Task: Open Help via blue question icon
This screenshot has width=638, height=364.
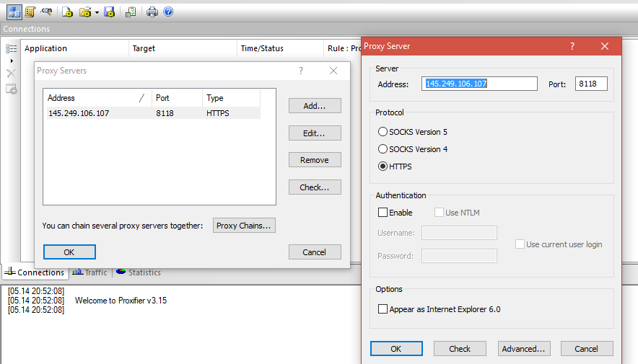Action: coord(167,12)
